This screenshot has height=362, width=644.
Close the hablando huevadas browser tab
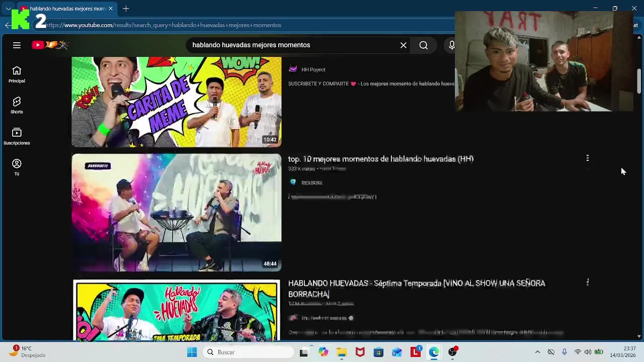pyautogui.click(x=111, y=9)
